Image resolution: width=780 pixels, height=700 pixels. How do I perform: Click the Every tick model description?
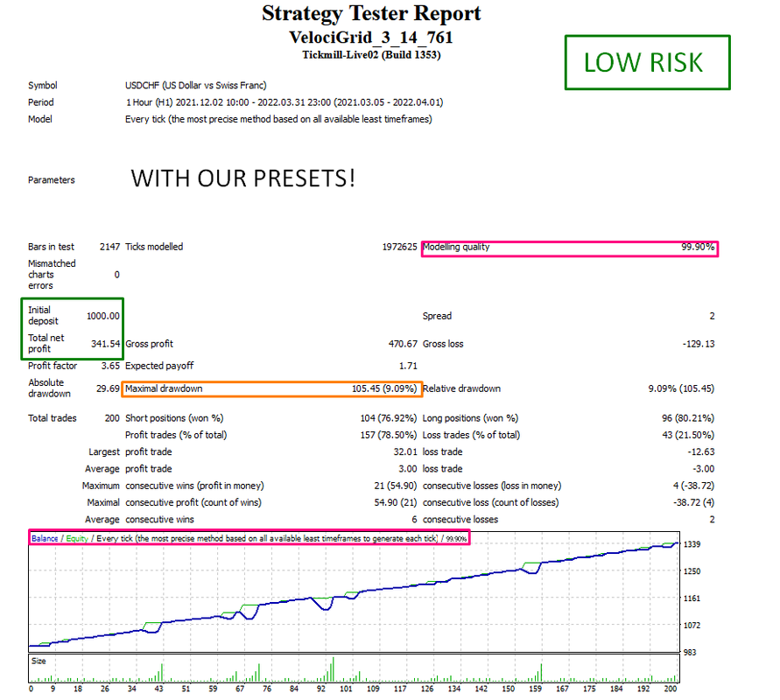pyautogui.click(x=278, y=119)
